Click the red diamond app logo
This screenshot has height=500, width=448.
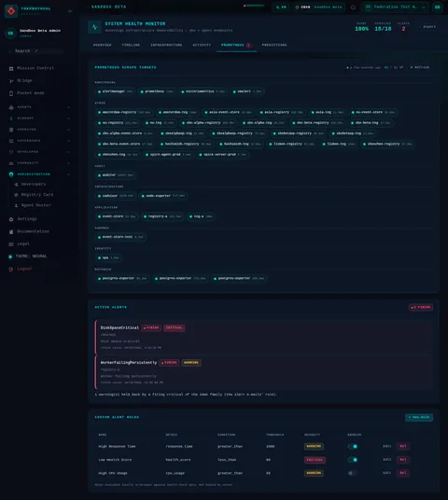pos(11,11)
